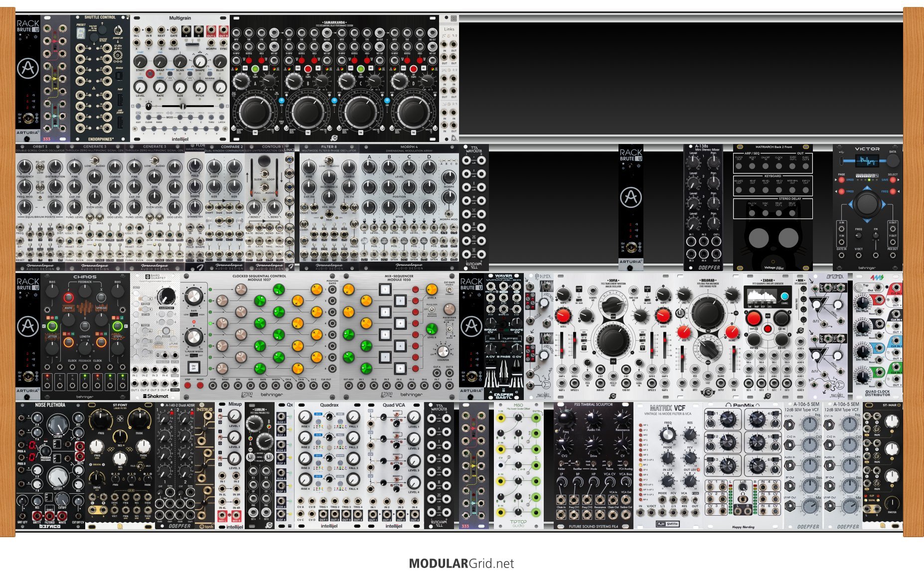Click the COUNTER rotary selector on Module 1050
The width and height of the screenshot is (924, 574).
(x=444, y=351)
